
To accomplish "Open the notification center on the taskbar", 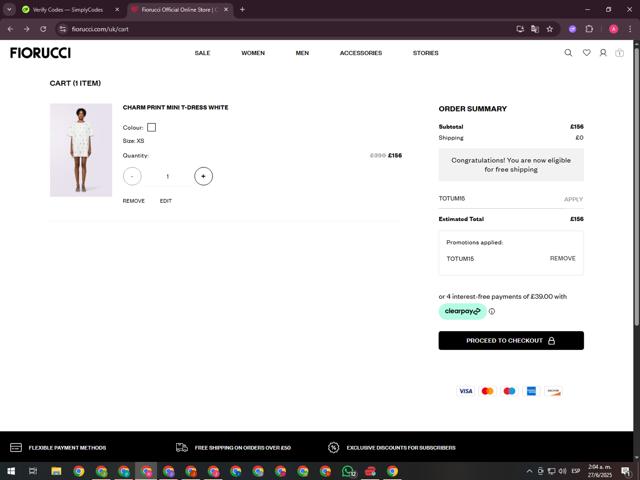I will [626, 471].
